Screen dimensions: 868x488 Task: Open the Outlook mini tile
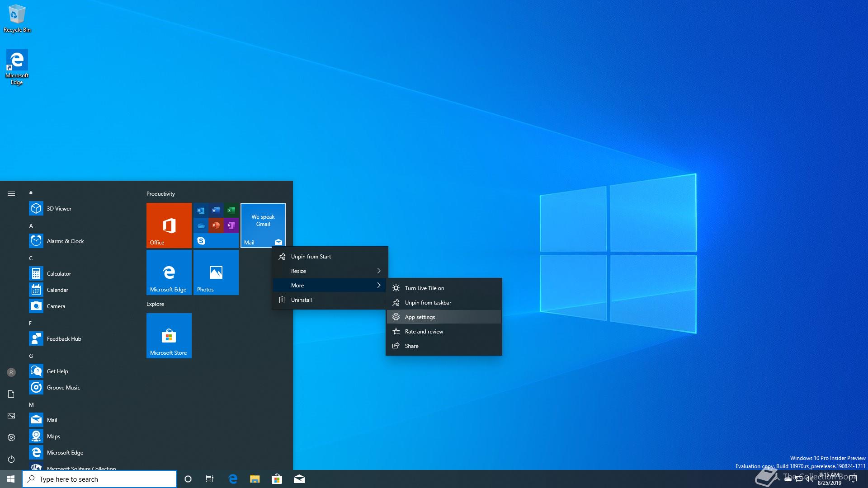(201, 210)
